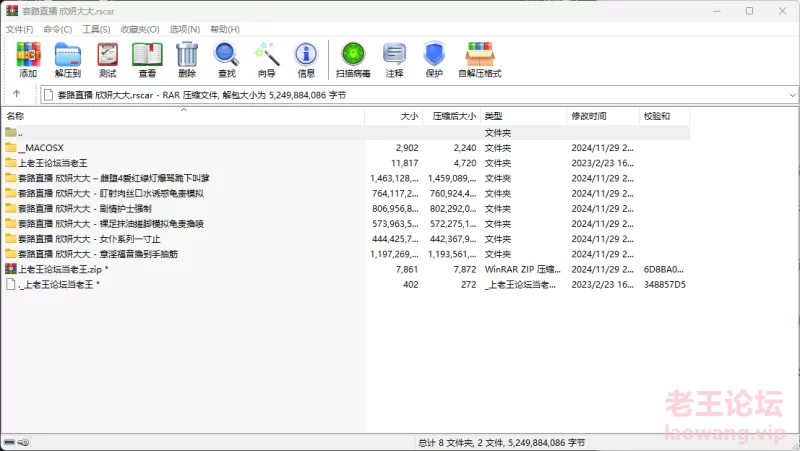Select the folder ending 4爱红绿灯爆骂跪下叫爹
Viewport: 800px width, 451px height.
pos(346,178)
